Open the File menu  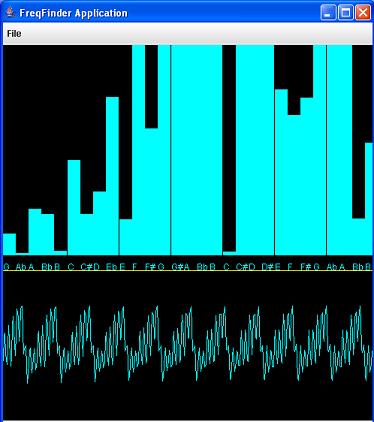[x=14, y=34]
